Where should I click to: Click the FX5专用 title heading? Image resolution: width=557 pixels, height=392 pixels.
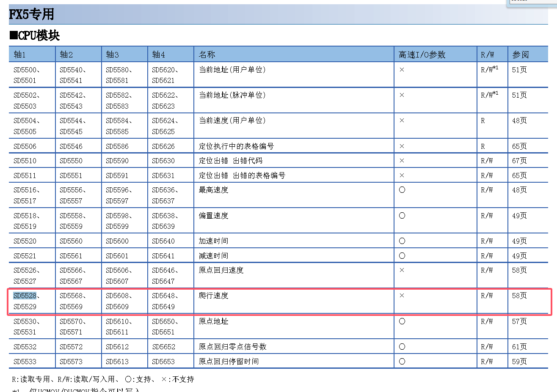pos(32,14)
